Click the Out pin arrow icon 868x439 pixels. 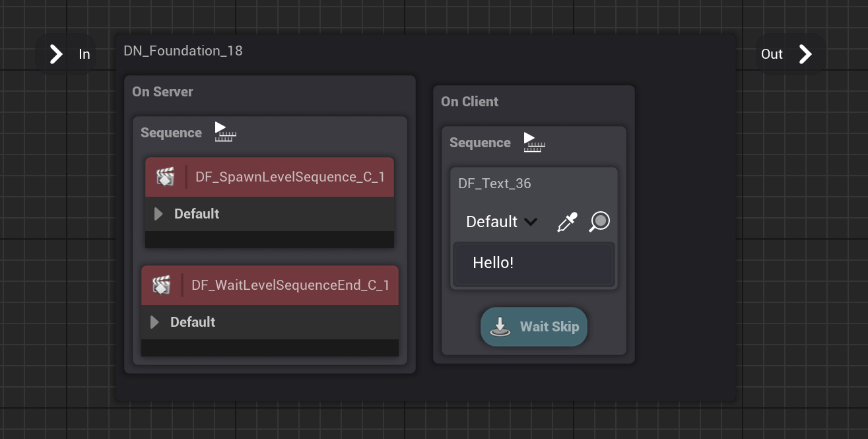(805, 54)
